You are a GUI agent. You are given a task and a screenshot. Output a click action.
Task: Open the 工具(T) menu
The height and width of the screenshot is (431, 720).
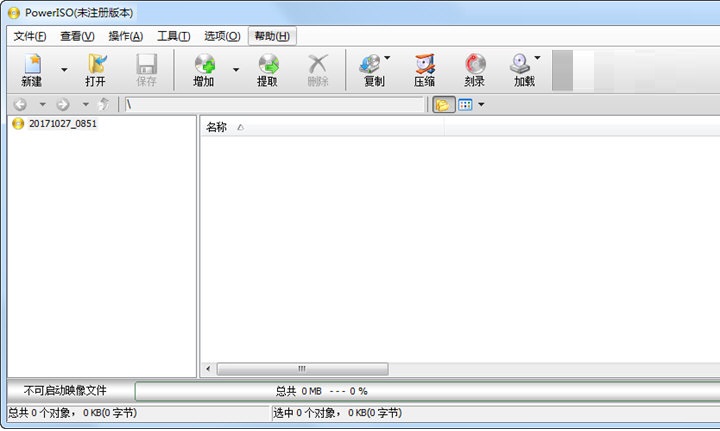173,36
